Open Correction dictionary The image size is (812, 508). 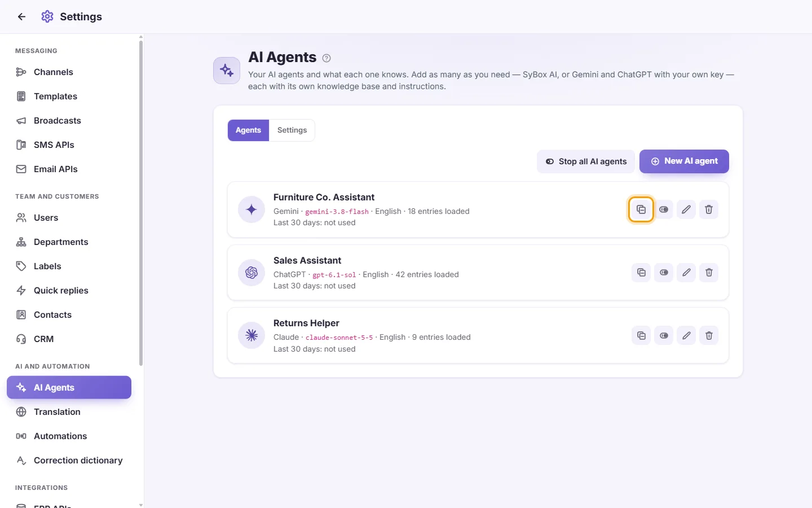point(69,461)
